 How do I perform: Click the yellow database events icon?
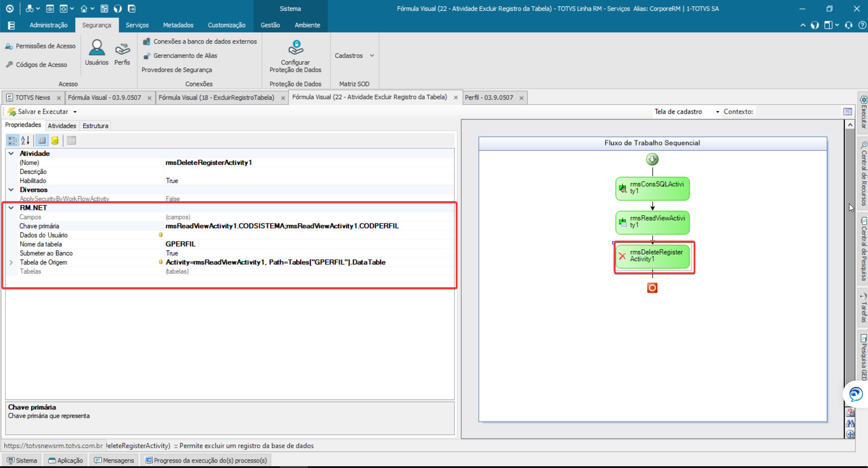point(55,140)
